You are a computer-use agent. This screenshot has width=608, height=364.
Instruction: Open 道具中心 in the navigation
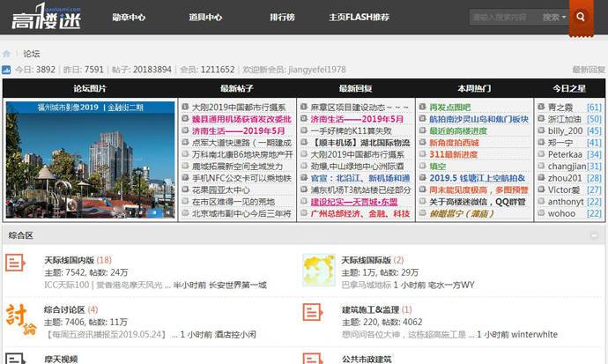(205, 17)
